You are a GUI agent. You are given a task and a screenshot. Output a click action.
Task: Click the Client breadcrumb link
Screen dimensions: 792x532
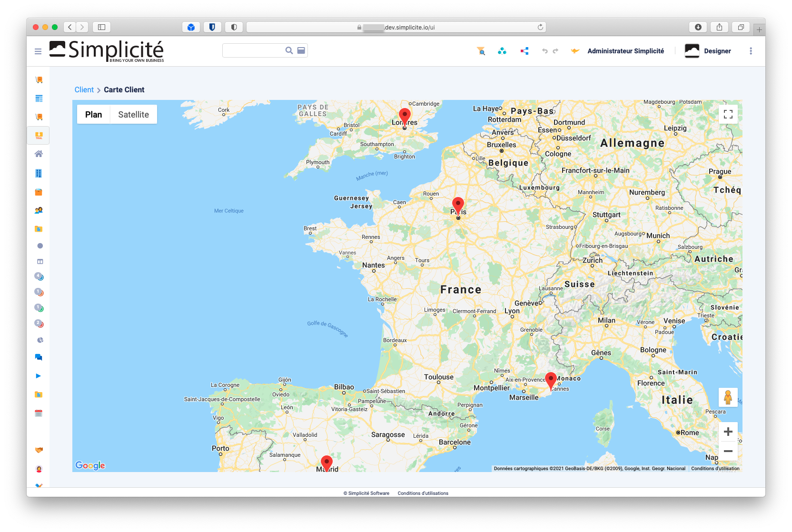[84, 90]
